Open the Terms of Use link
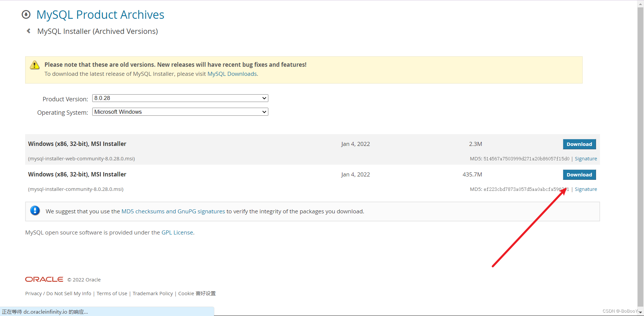Screen dimensions: 644x316 112,294
